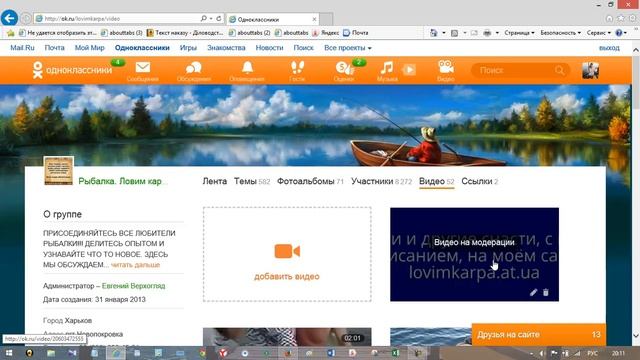The image size is (640, 360).
Task: Open the Друзья на сайте panel
Action: tap(538, 334)
